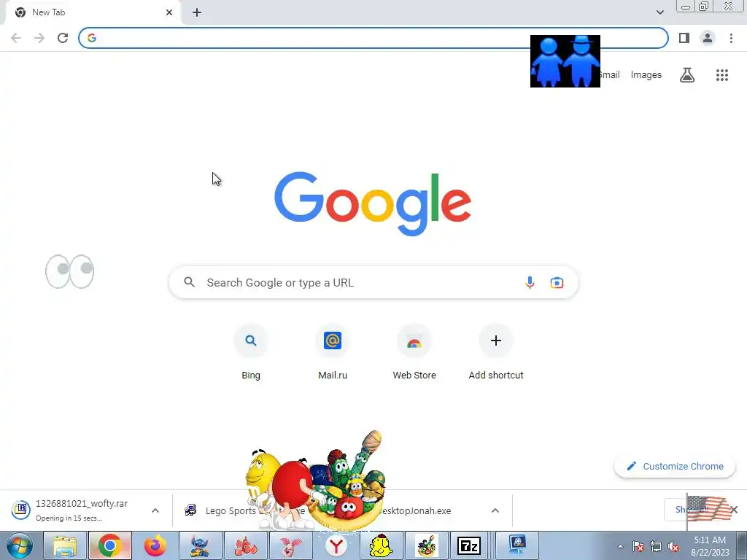
Task: Close the New Tab tab
Action: click(x=169, y=12)
